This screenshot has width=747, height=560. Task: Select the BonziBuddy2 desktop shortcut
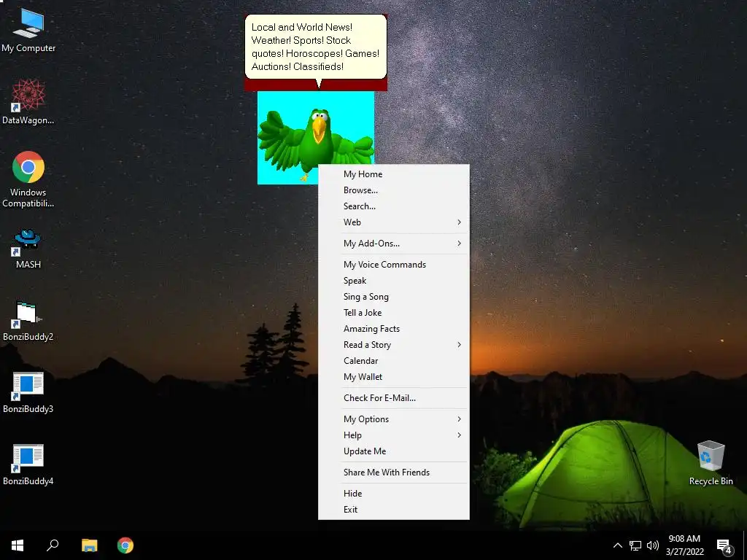pos(28,322)
